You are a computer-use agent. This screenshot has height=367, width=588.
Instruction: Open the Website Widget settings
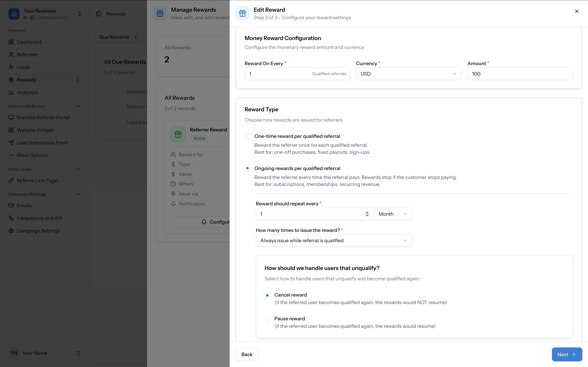pos(35,130)
